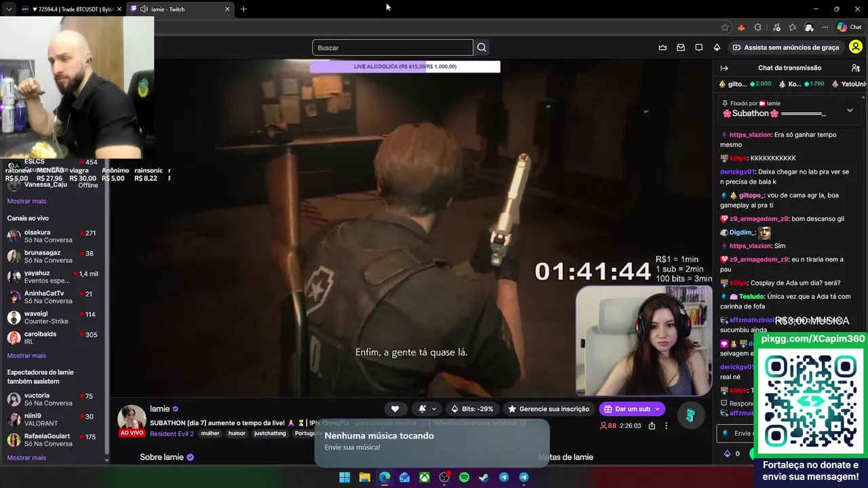
Task: Open the browser favorites list icon
Action: (x=792, y=27)
